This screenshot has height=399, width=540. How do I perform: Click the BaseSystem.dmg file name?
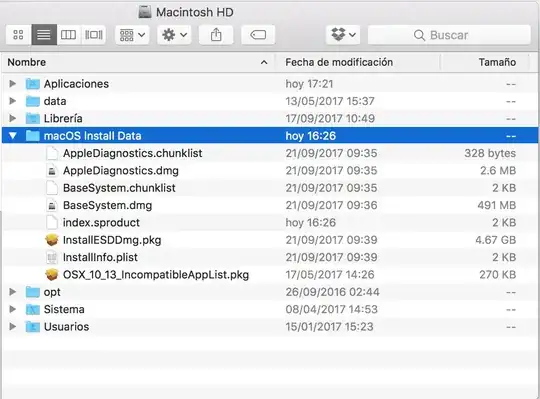[x=107, y=206]
